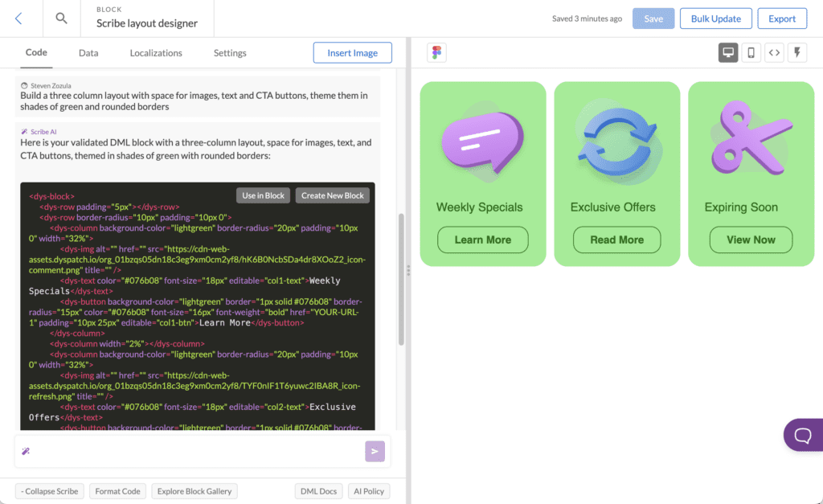Open search from the top toolbar

61,18
